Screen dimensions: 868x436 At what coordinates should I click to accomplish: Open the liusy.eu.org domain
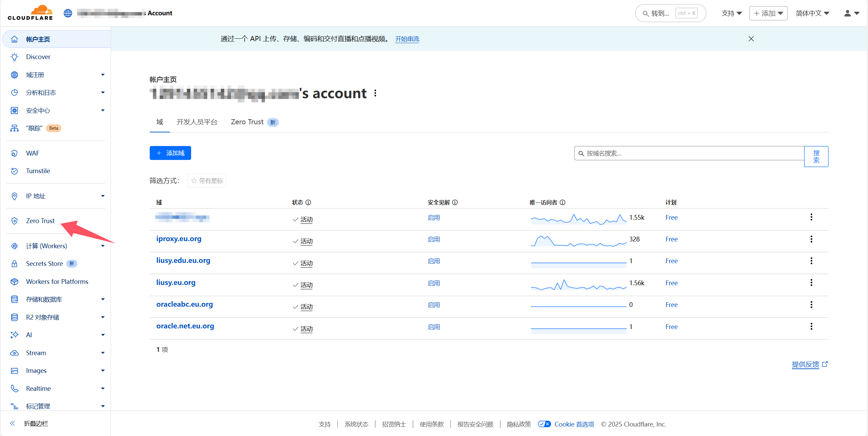(176, 283)
